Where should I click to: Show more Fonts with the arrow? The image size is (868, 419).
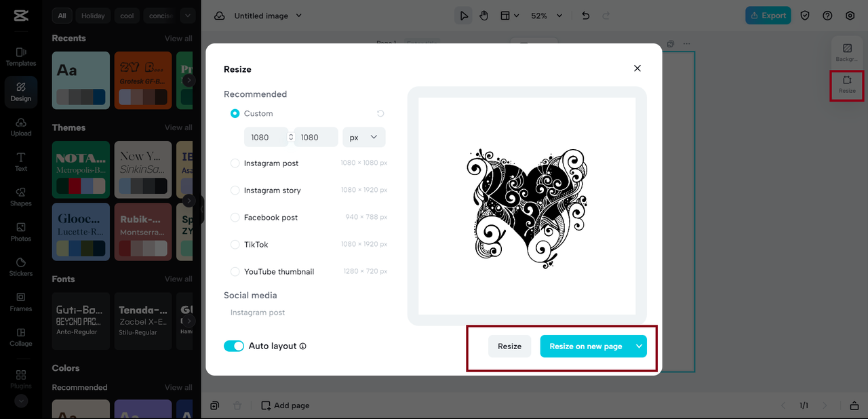tap(189, 321)
